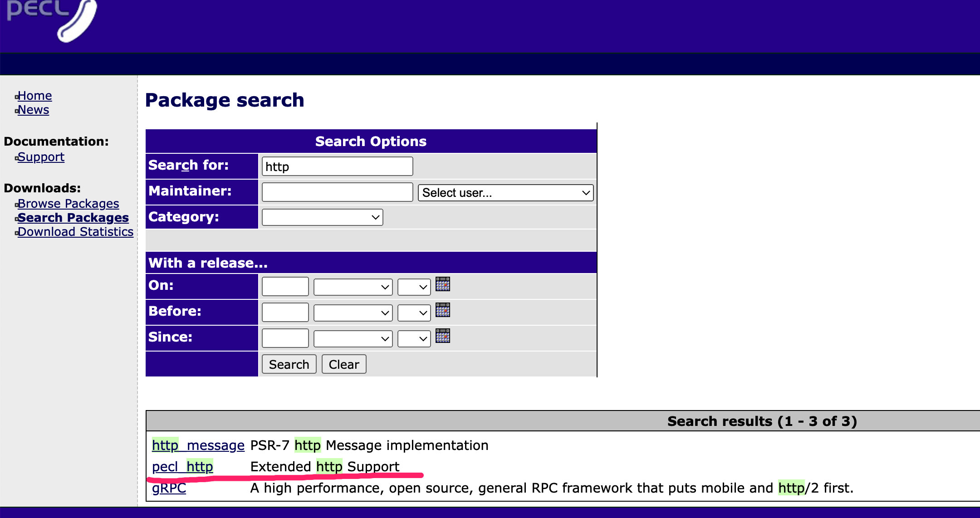Open the News section
This screenshot has width=980, height=518.
pyautogui.click(x=34, y=109)
